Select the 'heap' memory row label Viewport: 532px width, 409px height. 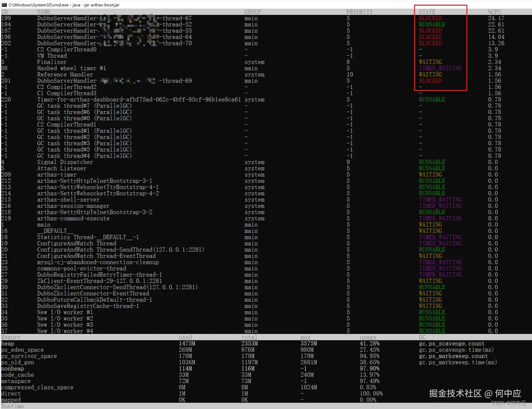8,343
